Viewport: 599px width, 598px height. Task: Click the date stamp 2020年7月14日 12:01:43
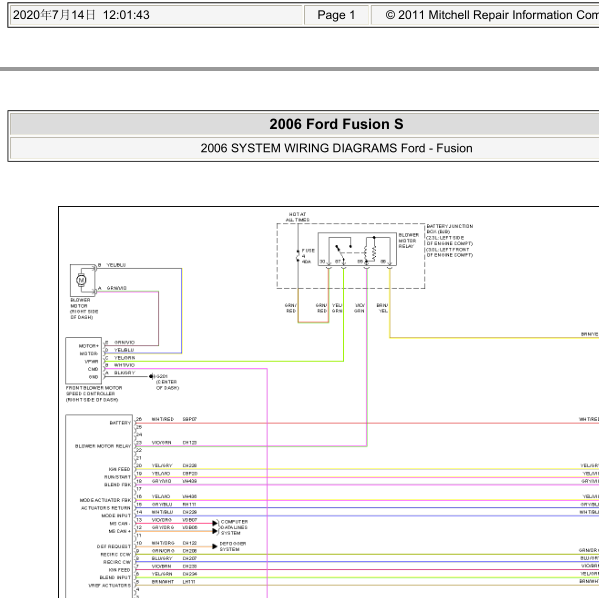[81, 15]
